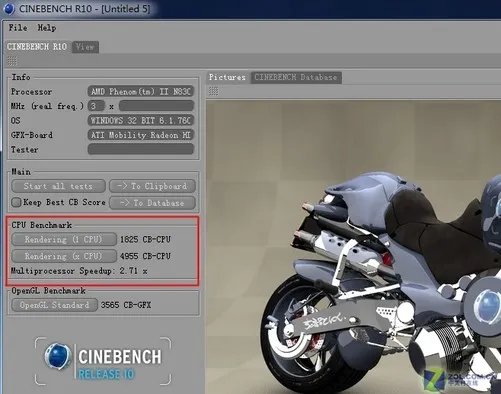Click the MHz real frequency value field

click(x=96, y=106)
